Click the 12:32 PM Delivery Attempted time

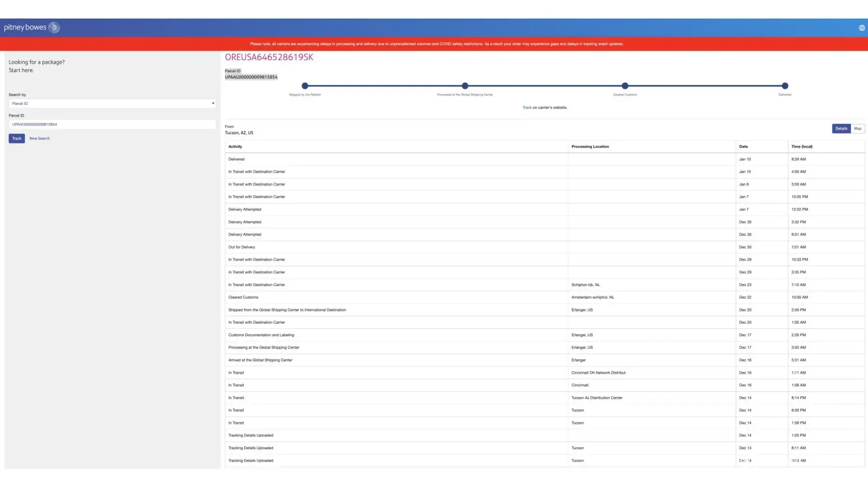(x=800, y=209)
